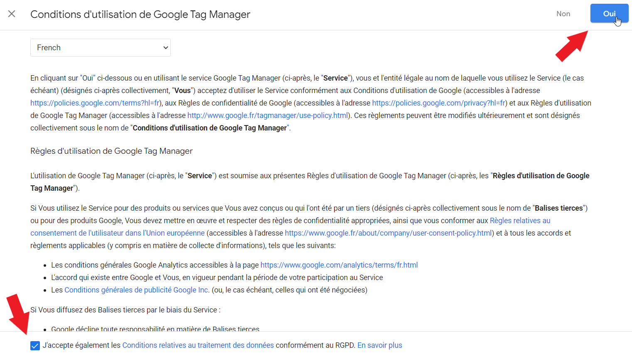Image resolution: width=632 pixels, height=364 pixels.
Task: Open the google.com/analytics/terms/fr.html link
Action: pos(339,265)
